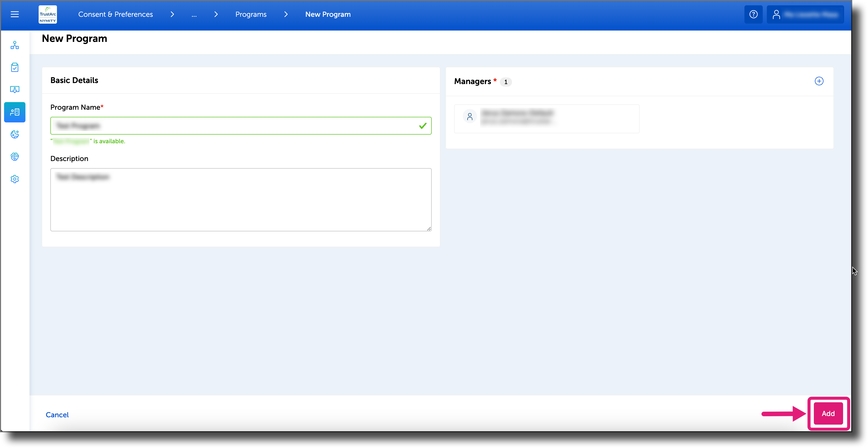Focus the Program Name input field
This screenshot has width=868, height=448.
241,126
